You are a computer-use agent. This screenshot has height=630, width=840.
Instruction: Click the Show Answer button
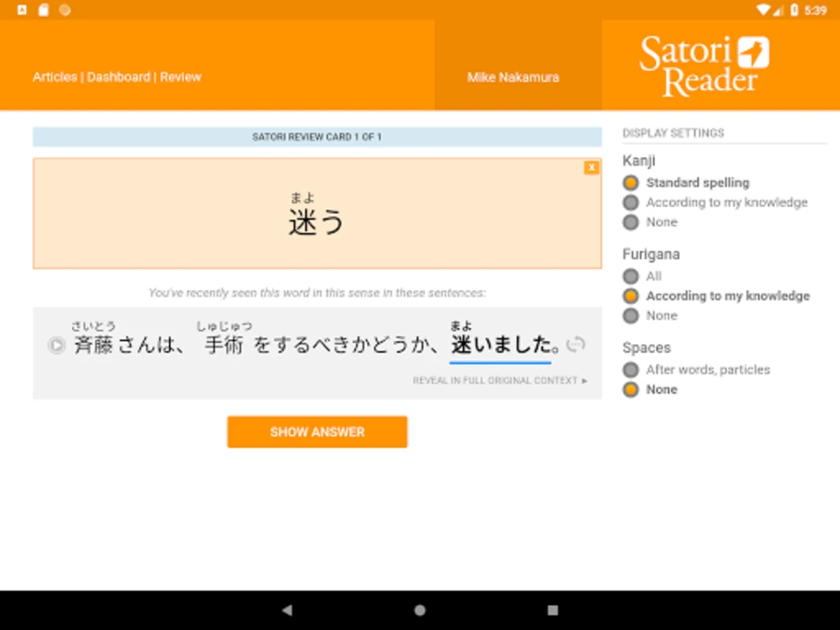coord(317,432)
